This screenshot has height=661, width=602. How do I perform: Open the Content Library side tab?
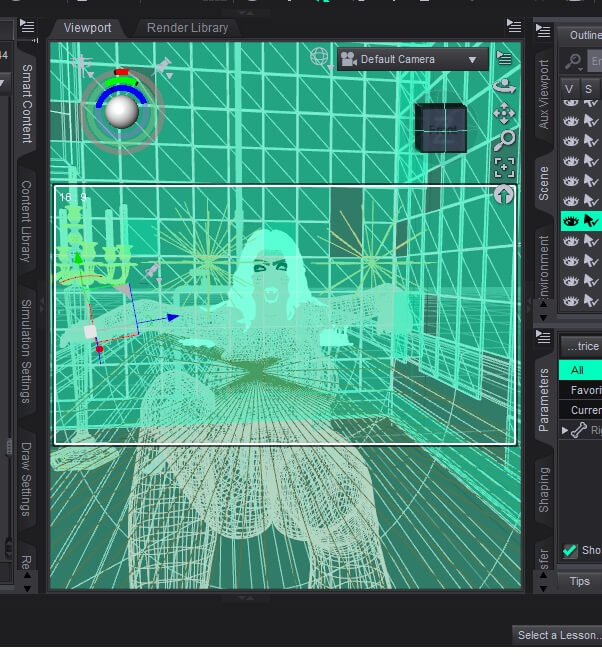pyautogui.click(x=27, y=221)
